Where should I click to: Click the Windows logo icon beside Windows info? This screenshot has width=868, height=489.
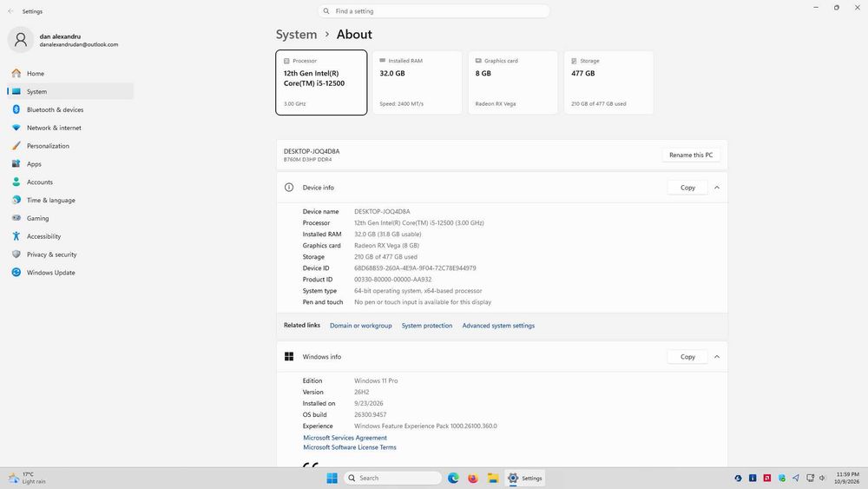(x=289, y=357)
